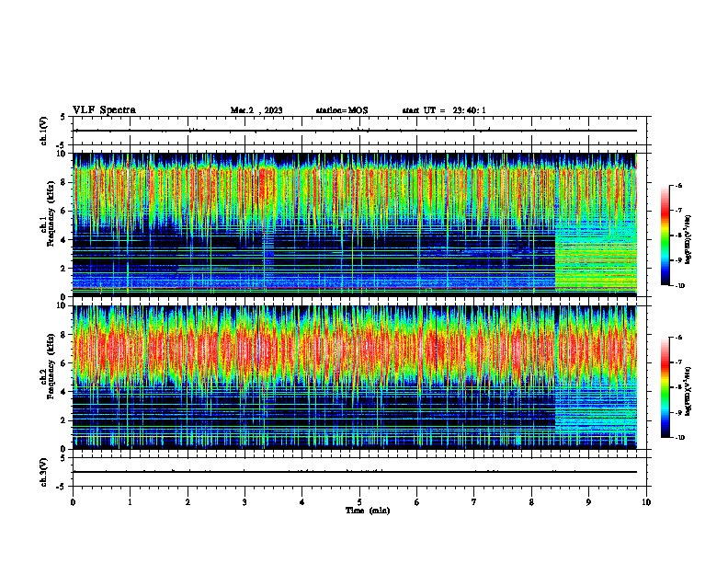Click the "-5" tick on ch.3(V) axis
The height and width of the screenshot is (563, 728).
point(62,487)
